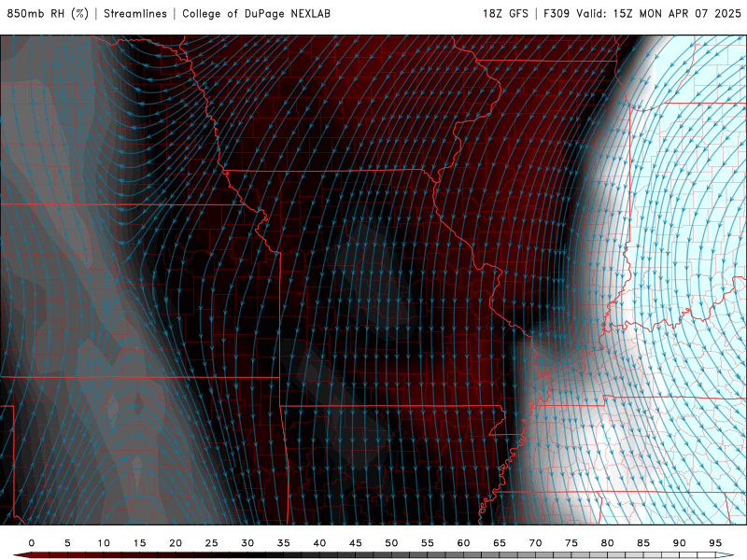The width and height of the screenshot is (747, 560).
Task: Click the "5" color scale label
Action: point(67,543)
